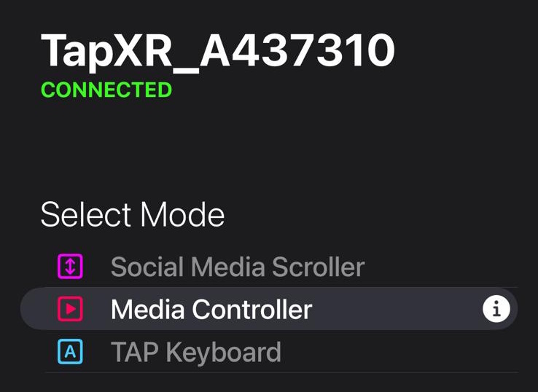Click the divider line beneath TAP Keyboard
The width and height of the screenshot is (538, 392).
pos(281,372)
